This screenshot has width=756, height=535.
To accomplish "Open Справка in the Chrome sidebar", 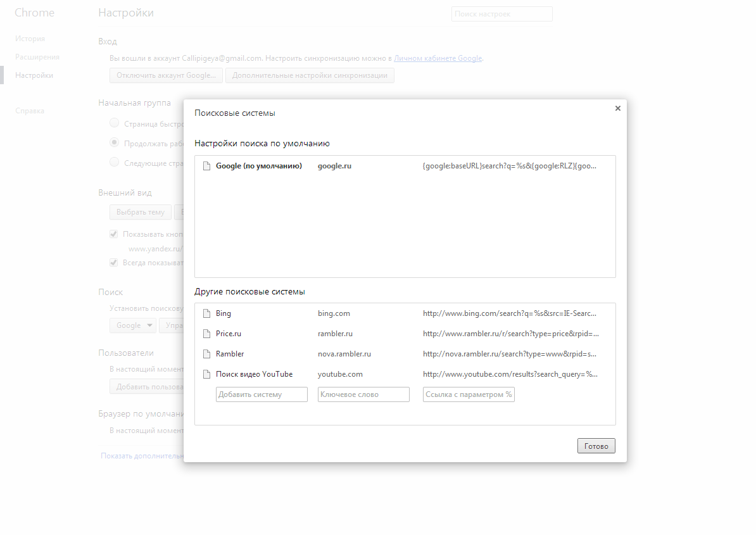I will [29, 111].
